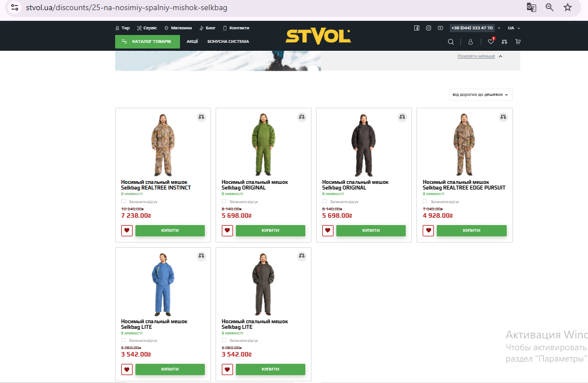Compare black Selkbag ORIGINAL via binoculars icon

tap(402, 117)
